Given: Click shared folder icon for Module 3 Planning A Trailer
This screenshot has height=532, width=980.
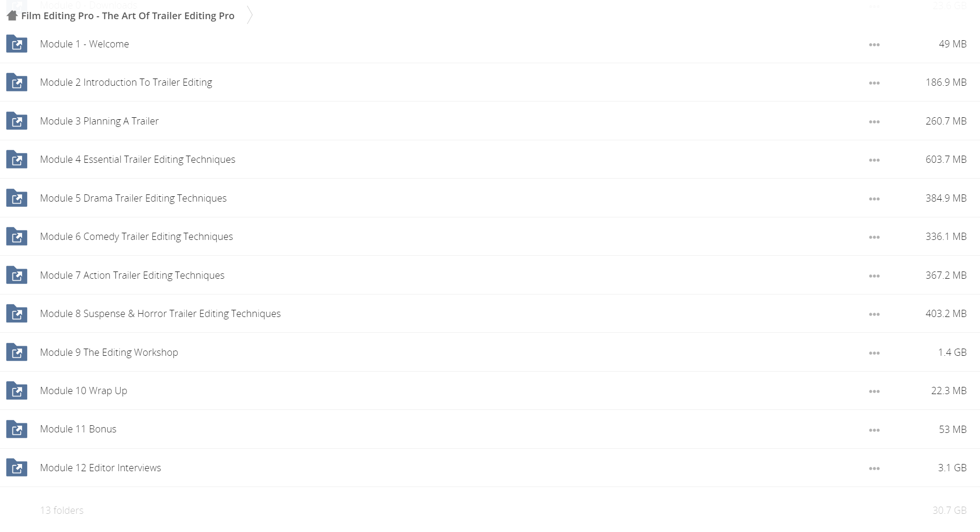Looking at the screenshot, I should pos(17,121).
